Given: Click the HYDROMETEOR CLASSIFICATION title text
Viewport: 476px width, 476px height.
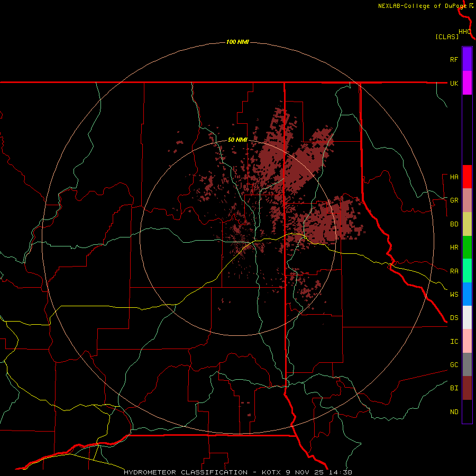Looking at the screenshot, I should point(186,472).
